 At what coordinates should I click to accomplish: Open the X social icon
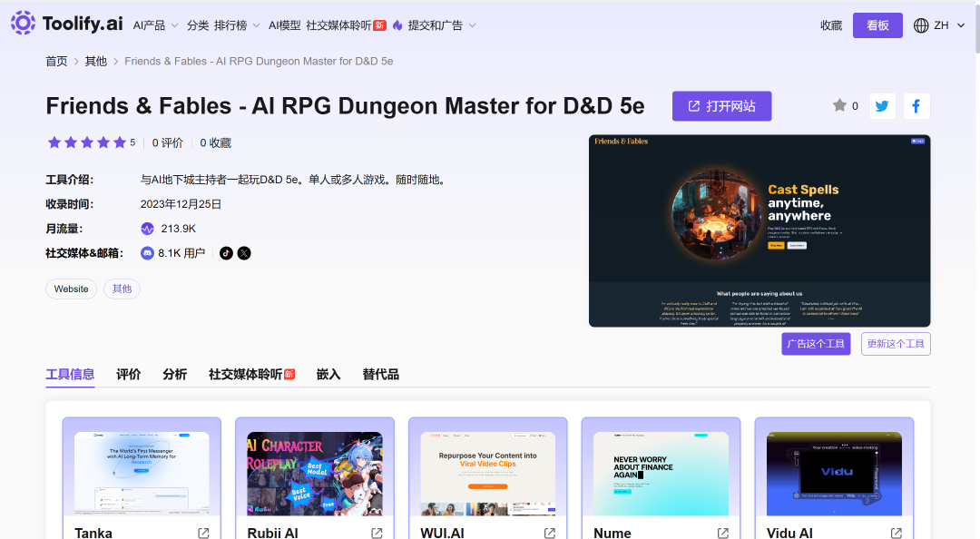tap(244, 253)
